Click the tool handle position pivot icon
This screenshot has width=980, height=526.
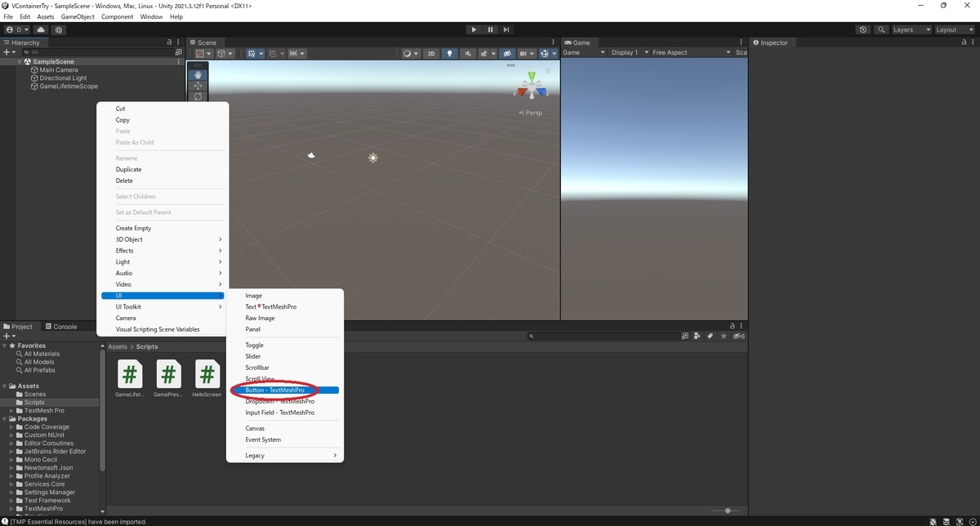coord(203,54)
